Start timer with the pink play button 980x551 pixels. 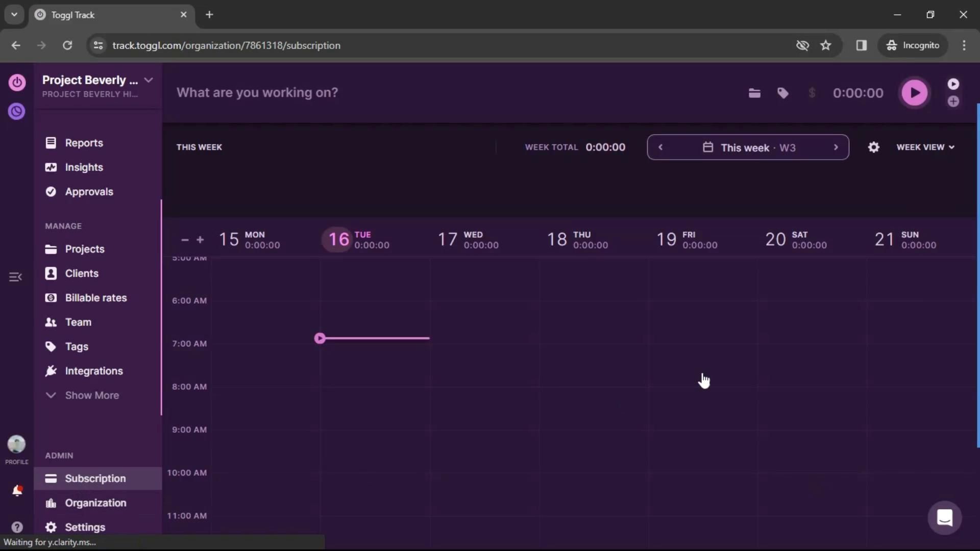click(x=914, y=93)
